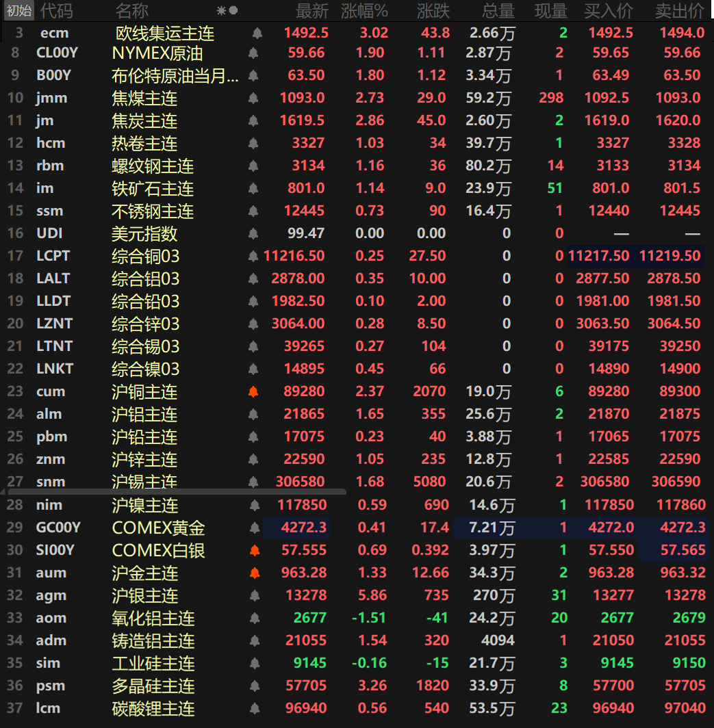Open the 布伦特原油当月 contract name
Viewport: 714px width, 728px height.
pyautogui.click(x=175, y=75)
